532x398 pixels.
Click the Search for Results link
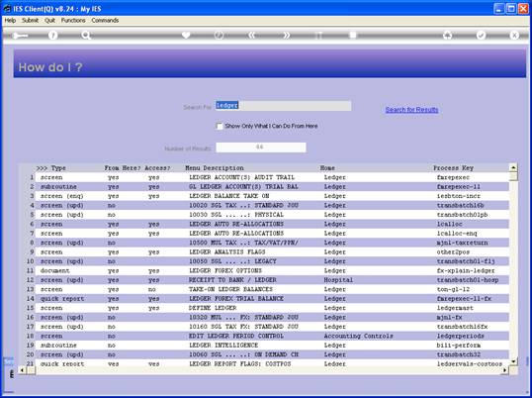(x=411, y=110)
